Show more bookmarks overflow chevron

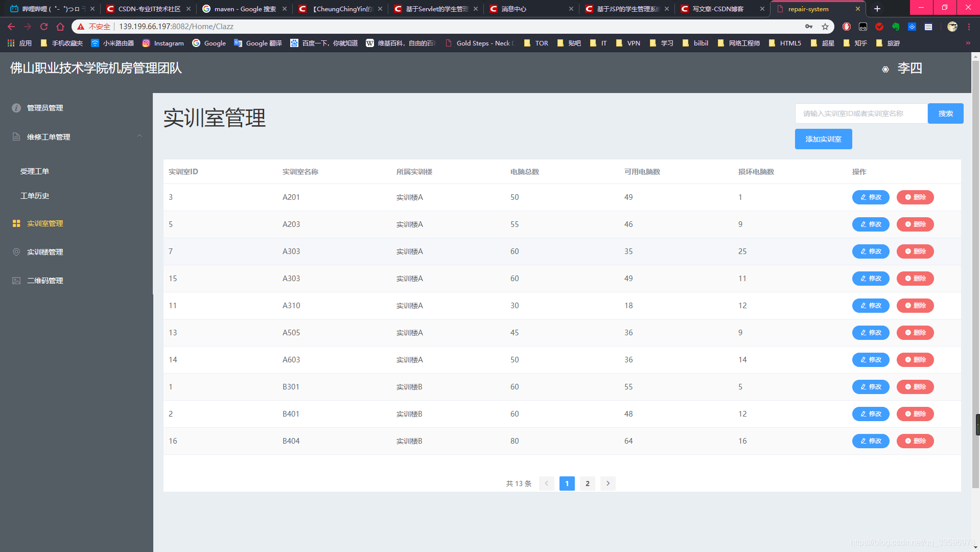(968, 43)
